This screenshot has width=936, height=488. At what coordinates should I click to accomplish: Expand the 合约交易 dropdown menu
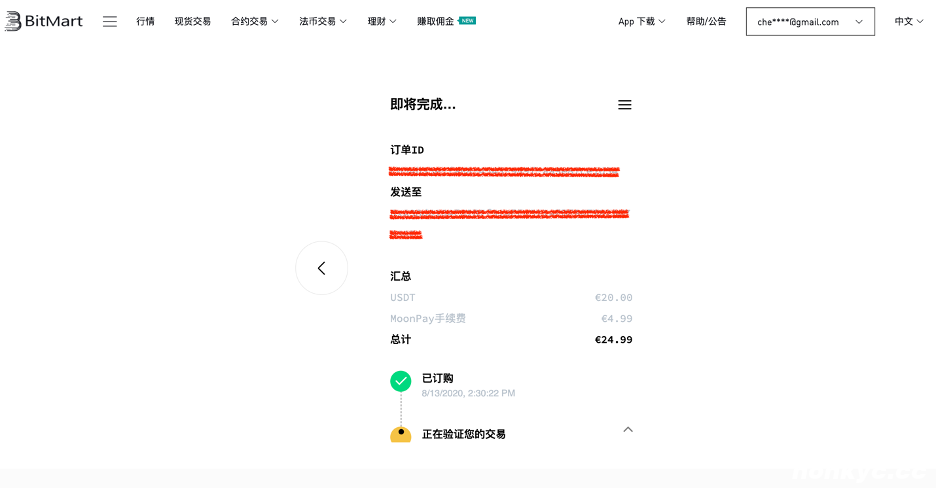click(x=254, y=21)
